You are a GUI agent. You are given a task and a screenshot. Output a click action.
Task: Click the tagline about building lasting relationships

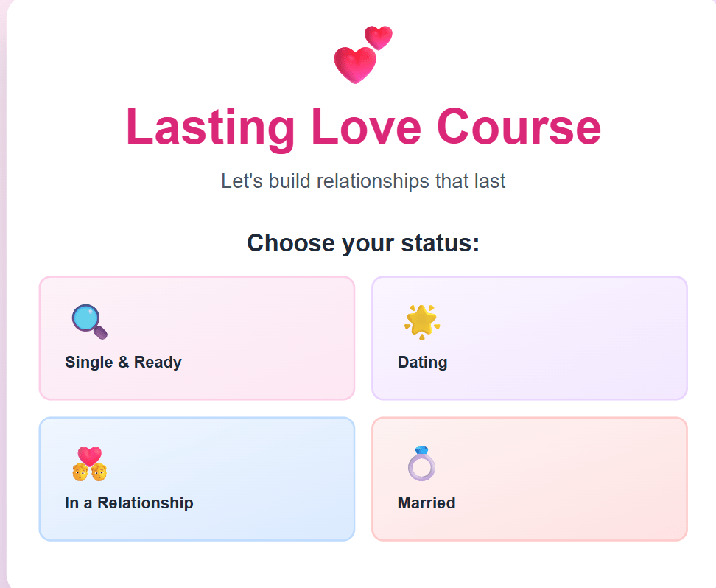coord(362,181)
